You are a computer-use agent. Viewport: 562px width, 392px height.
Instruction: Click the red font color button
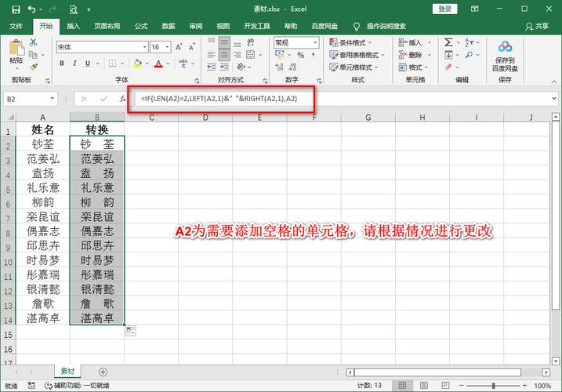coord(158,64)
